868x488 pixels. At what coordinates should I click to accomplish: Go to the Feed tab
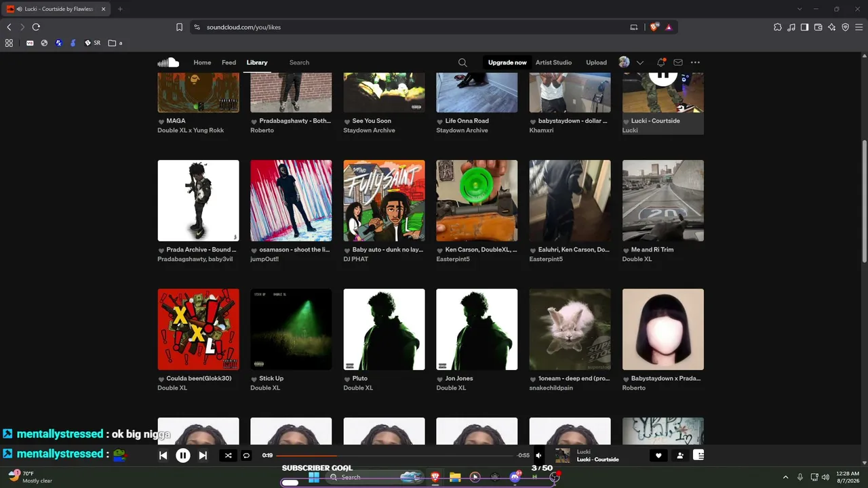(229, 62)
